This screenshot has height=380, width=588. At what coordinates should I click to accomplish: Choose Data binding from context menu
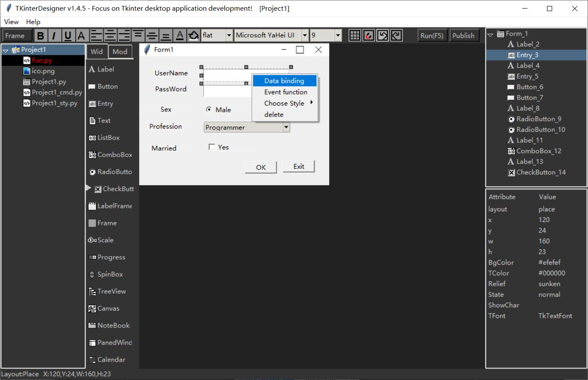(x=285, y=81)
